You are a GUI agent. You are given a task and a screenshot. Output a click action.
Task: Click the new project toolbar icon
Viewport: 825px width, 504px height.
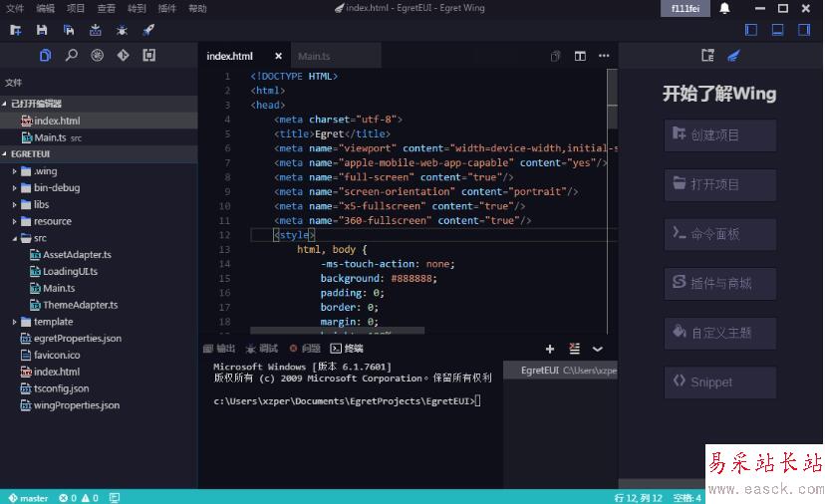click(x=15, y=30)
